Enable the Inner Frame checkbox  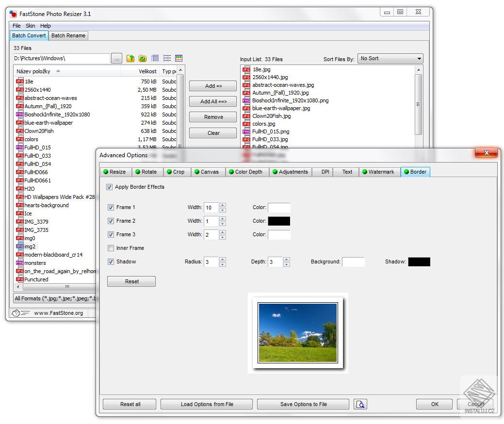(111, 248)
